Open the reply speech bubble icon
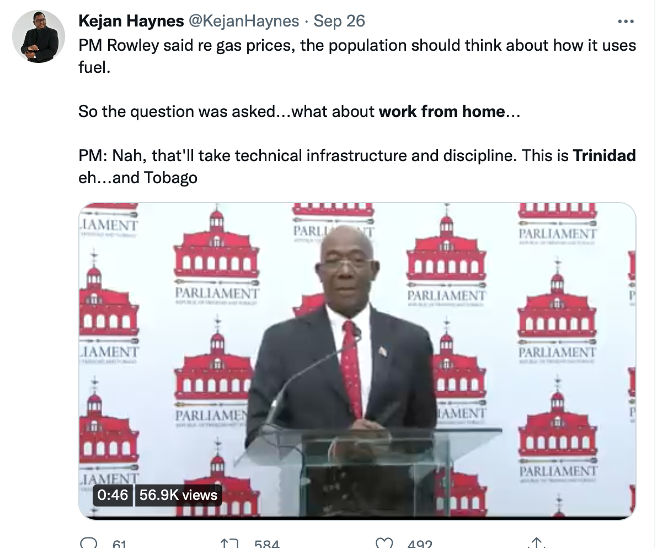668x548 pixels. coord(89,543)
